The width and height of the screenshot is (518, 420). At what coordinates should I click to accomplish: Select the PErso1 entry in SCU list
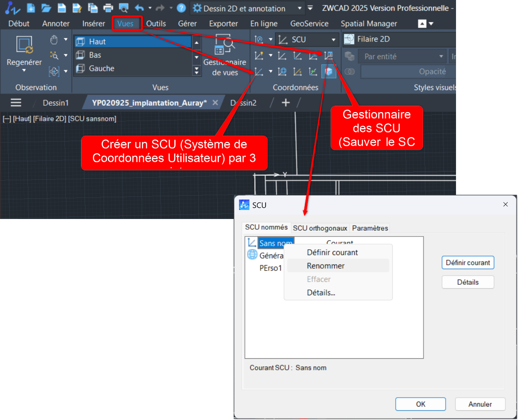[x=270, y=268]
